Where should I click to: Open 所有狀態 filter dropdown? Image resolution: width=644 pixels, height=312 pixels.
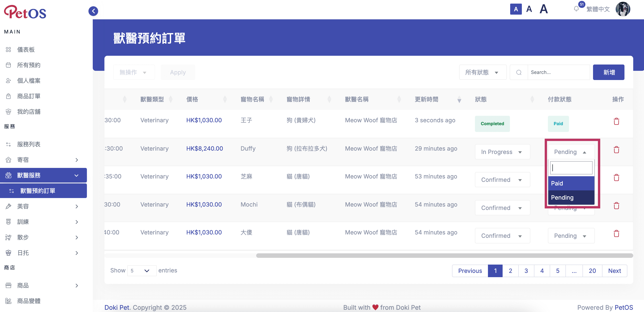[x=483, y=72]
